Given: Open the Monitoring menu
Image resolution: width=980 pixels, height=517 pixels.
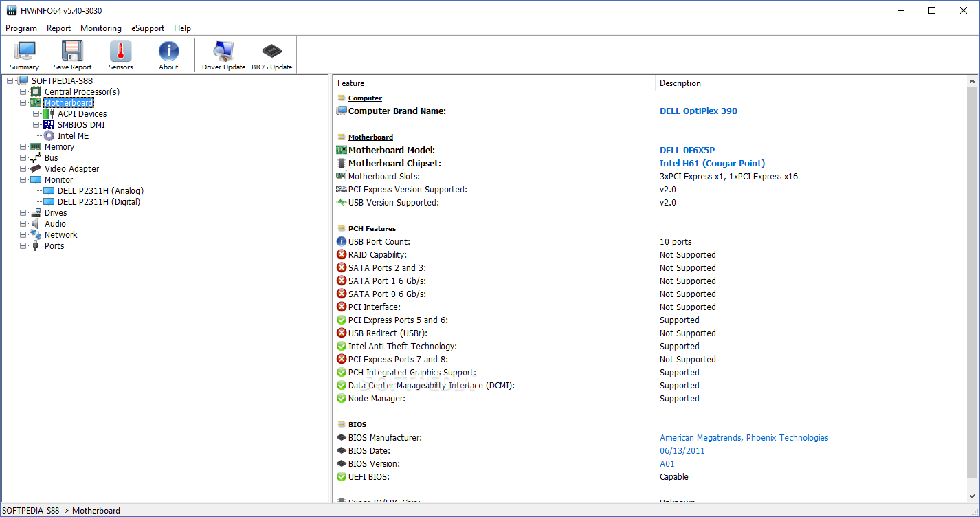Looking at the screenshot, I should coord(101,28).
